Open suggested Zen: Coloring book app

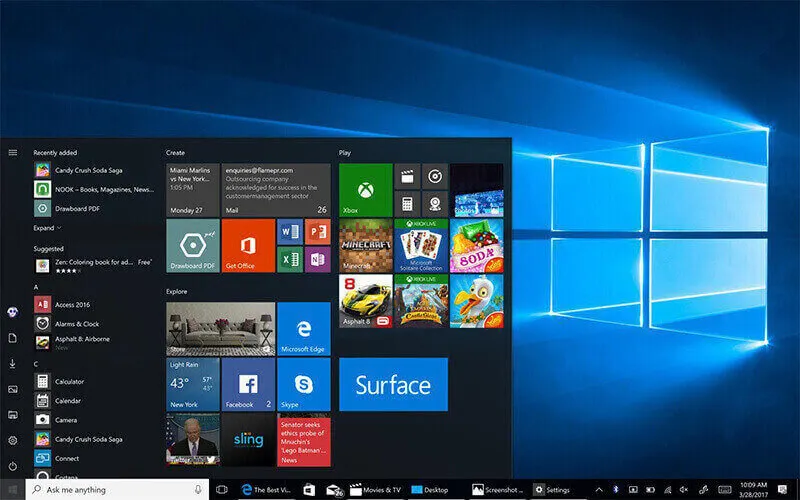pyautogui.click(x=94, y=265)
